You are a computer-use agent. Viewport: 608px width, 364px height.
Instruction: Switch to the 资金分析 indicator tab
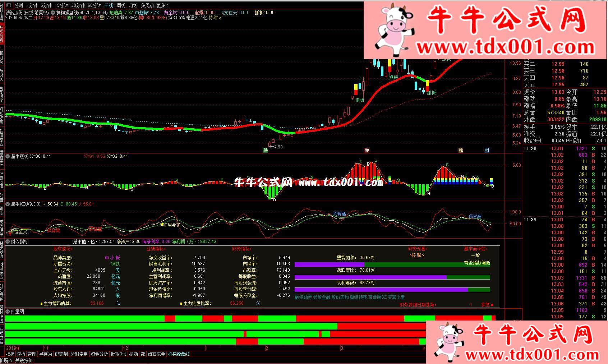(99, 354)
